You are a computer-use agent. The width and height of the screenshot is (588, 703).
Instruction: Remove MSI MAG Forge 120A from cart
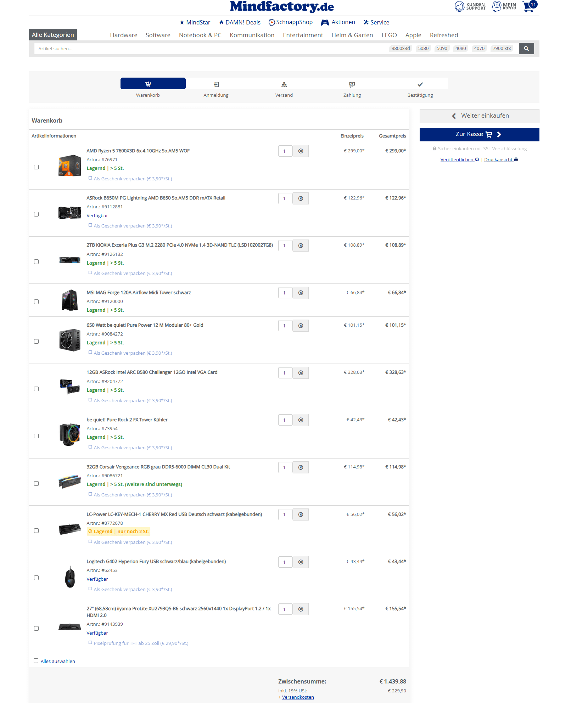[301, 293]
